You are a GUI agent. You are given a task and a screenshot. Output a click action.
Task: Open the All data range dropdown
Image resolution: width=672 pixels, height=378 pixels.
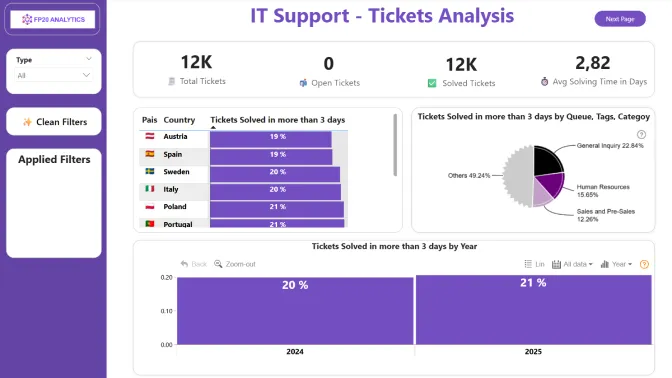[x=572, y=264]
